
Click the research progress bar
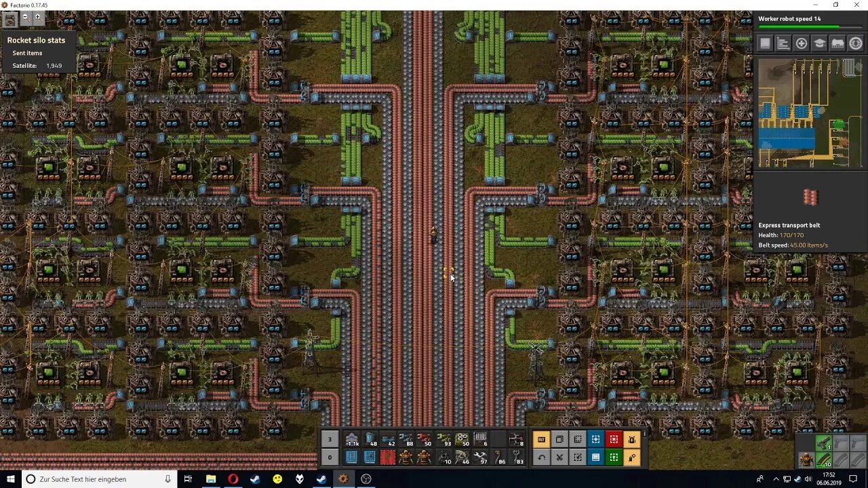(x=811, y=28)
